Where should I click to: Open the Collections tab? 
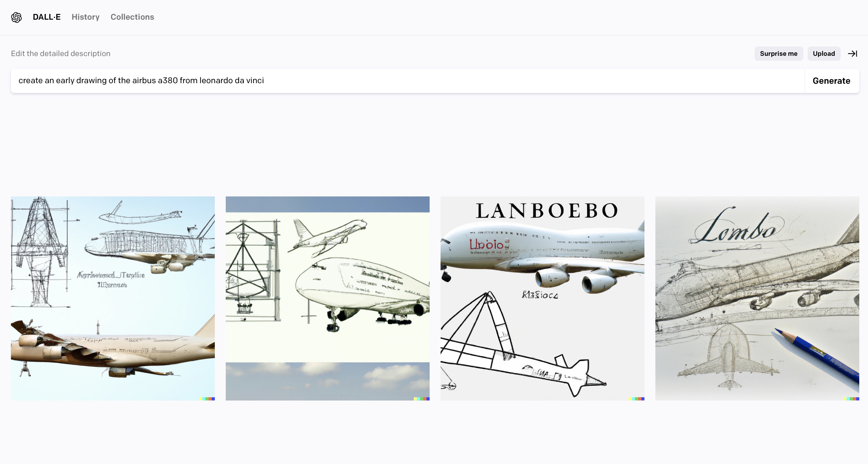coord(132,17)
